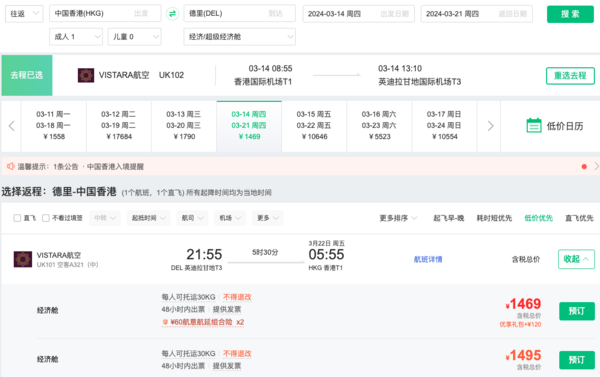Image resolution: width=600 pixels, height=377 pixels.
Task: Click return date field 2024-03-21
Action: tap(477, 14)
